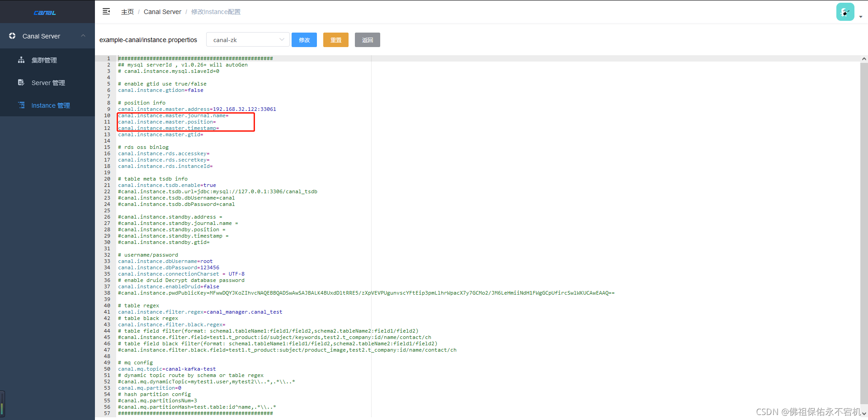Click canal.instance.rds.instanceId= line
This screenshot has height=420, width=868.
click(165, 166)
